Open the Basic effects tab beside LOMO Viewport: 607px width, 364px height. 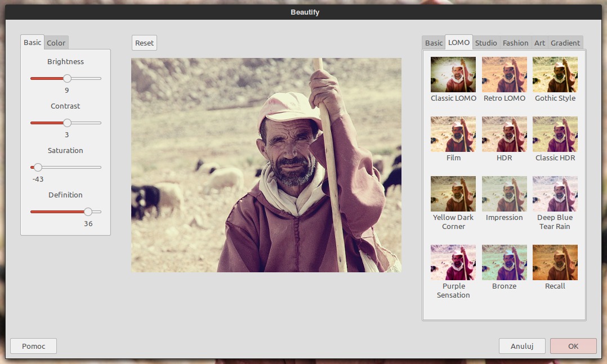pos(434,43)
